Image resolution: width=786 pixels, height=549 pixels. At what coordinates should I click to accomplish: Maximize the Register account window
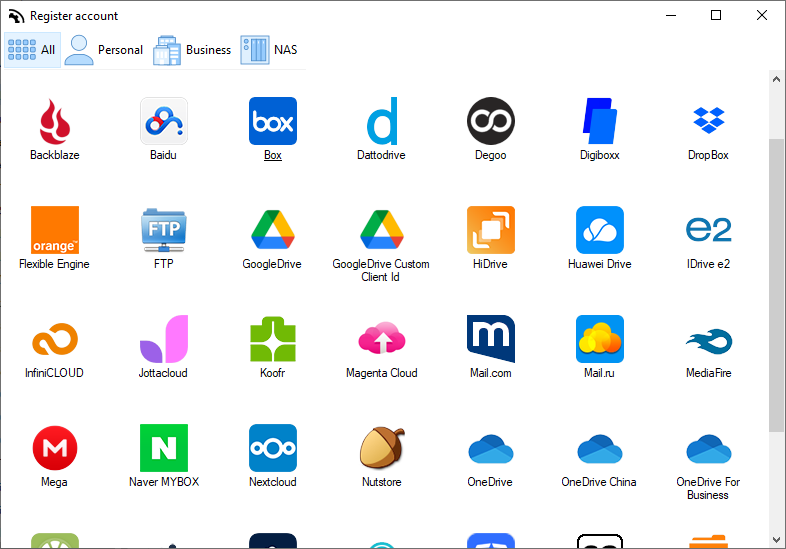716,16
